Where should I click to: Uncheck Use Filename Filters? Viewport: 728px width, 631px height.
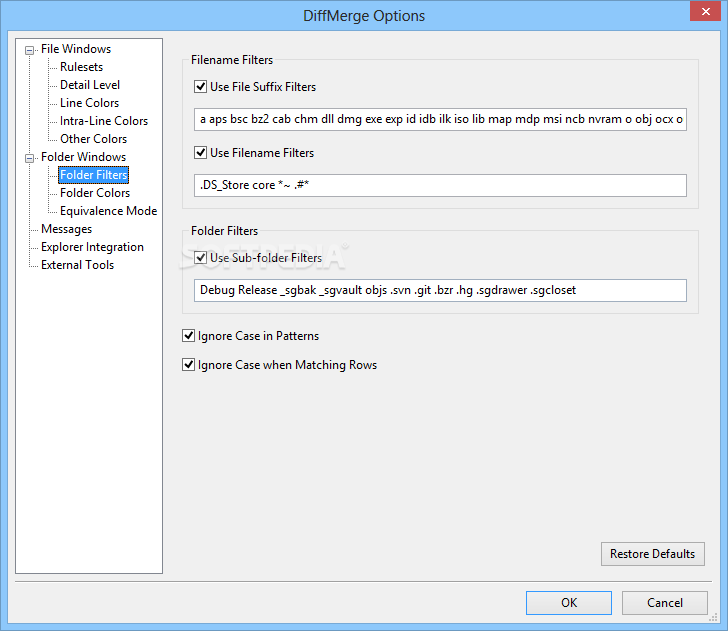point(201,153)
